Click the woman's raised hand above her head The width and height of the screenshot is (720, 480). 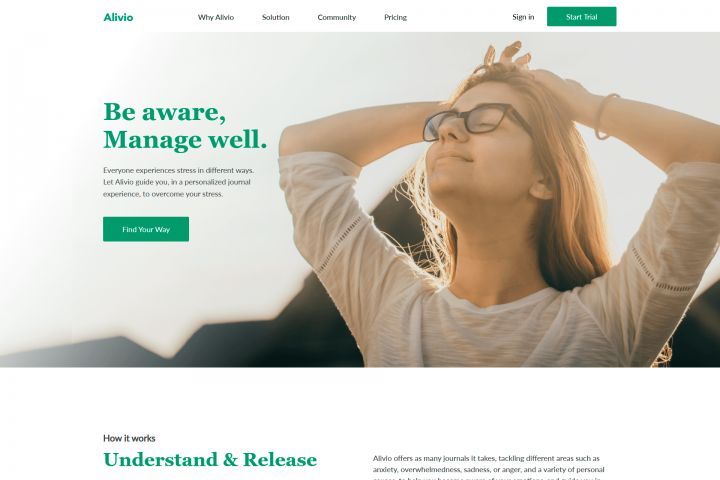pos(506,56)
